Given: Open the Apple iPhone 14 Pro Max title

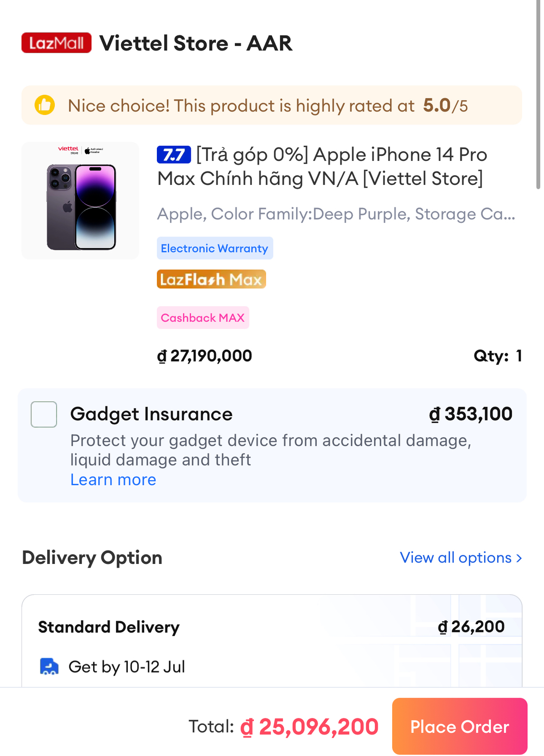Looking at the screenshot, I should [x=322, y=167].
